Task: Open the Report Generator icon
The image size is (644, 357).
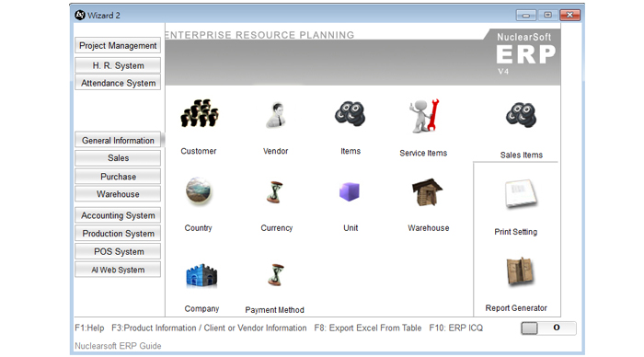Action: click(x=520, y=271)
